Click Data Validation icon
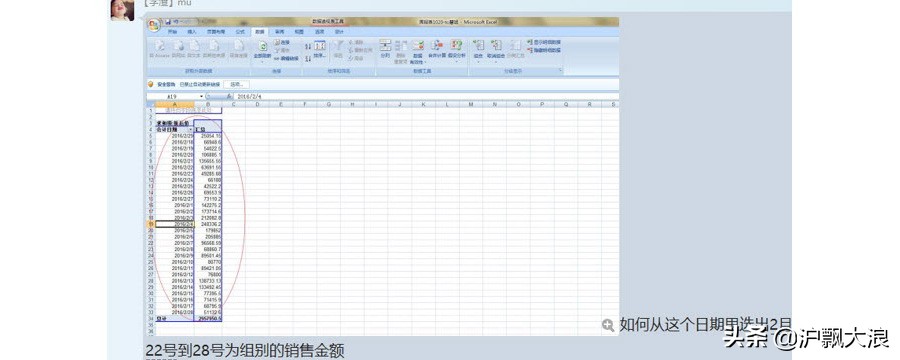 point(418,46)
